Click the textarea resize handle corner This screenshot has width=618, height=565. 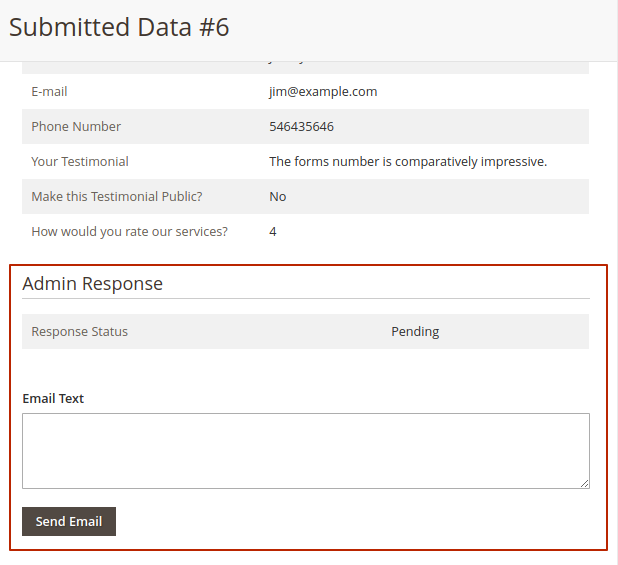click(584, 483)
